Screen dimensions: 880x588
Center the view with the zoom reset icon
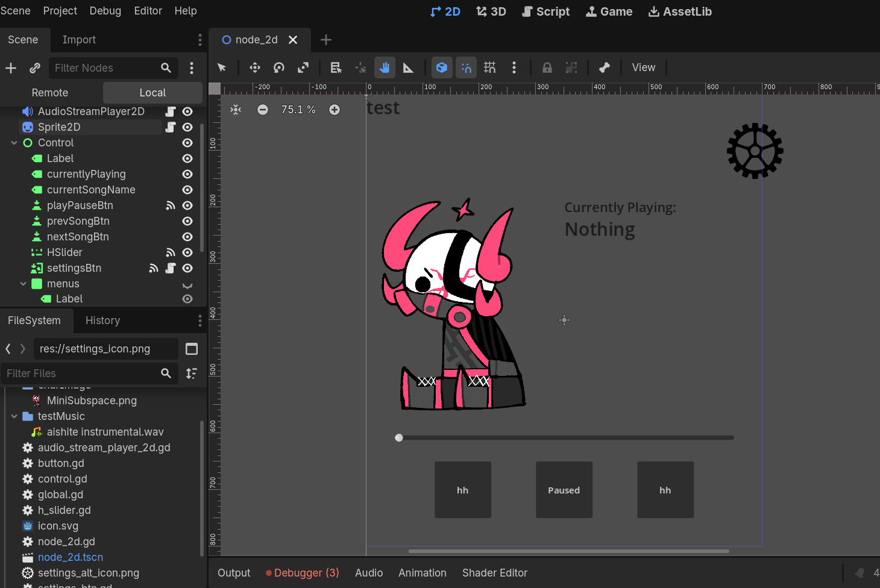[236, 110]
